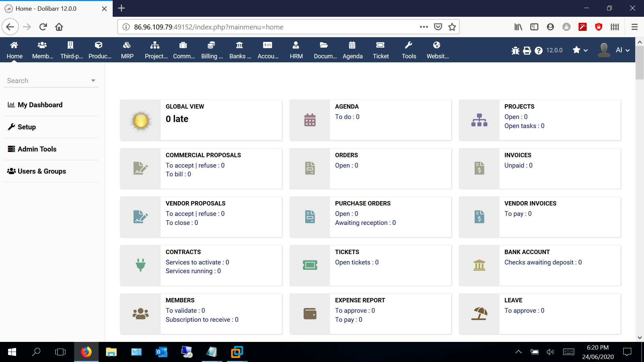The width and height of the screenshot is (644, 362).
Task: Click the print page icon
Action: (527, 50)
